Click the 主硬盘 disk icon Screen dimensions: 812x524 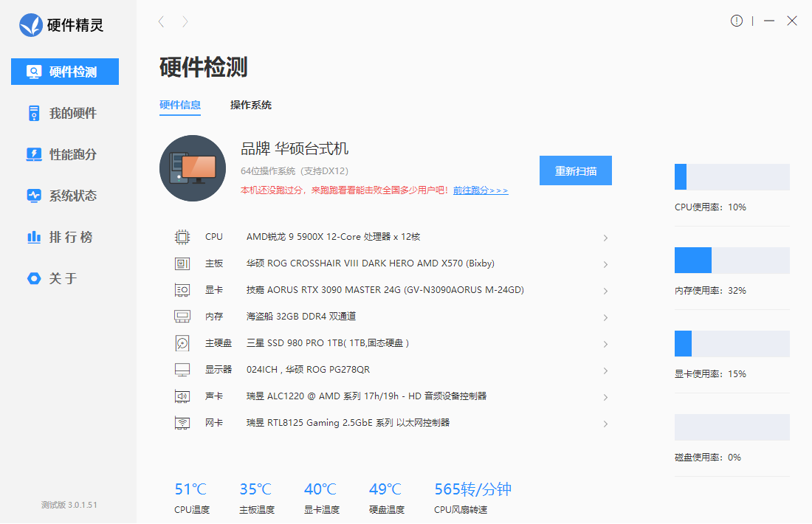coord(182,342)
